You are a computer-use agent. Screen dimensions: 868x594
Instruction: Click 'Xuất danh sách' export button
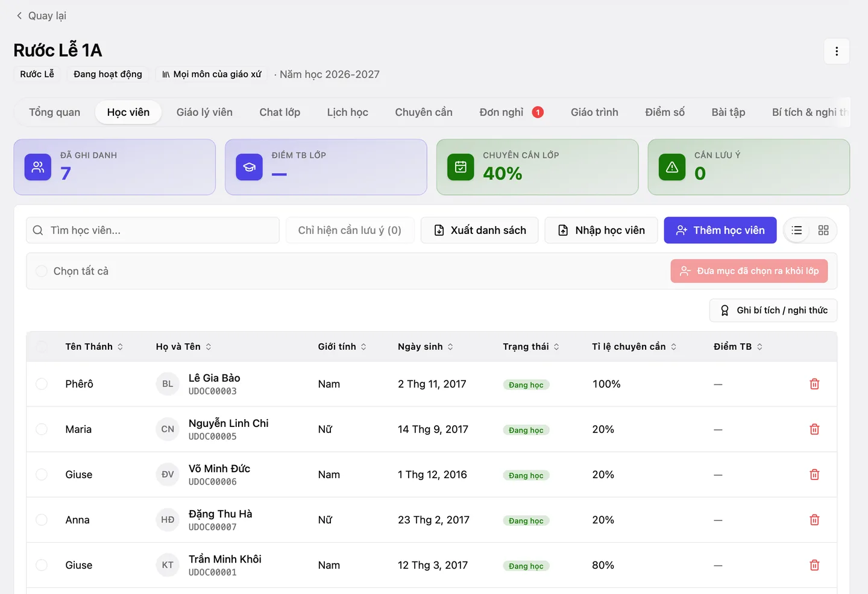[480, 230]
